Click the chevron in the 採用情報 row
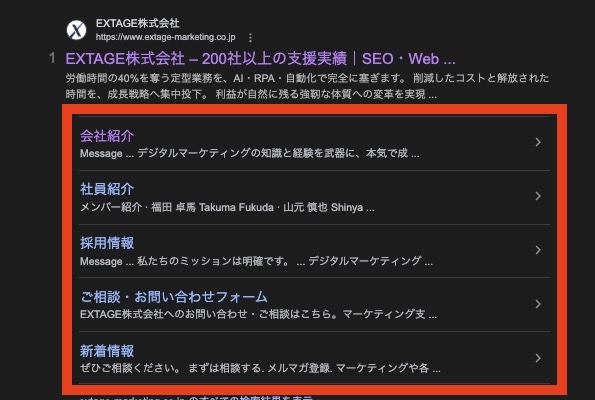595x400 pixels. [x=538, y=250]
